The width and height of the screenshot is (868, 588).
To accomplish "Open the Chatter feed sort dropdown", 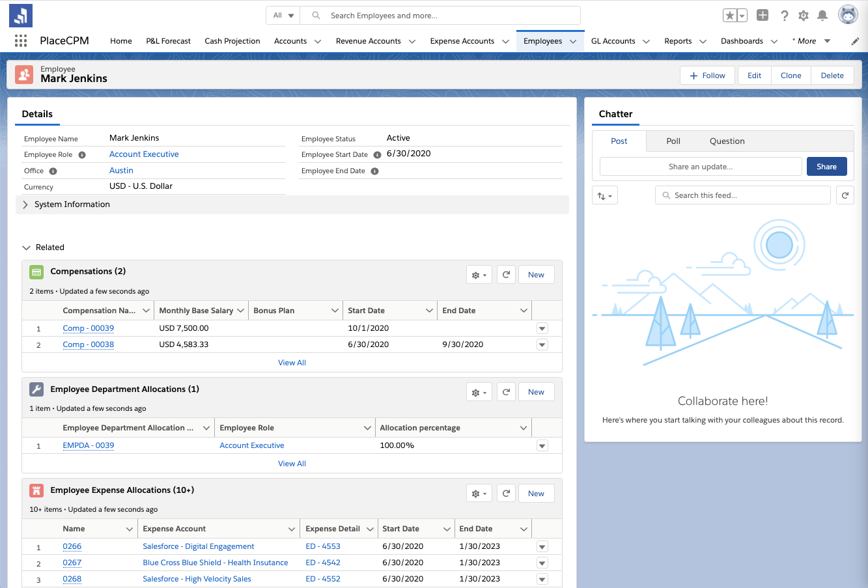I will pyautogui.click(x=604, y=195).
